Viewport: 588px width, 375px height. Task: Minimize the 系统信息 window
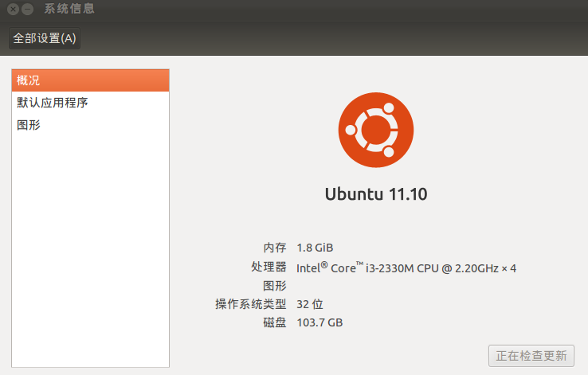tap(27, 9)
